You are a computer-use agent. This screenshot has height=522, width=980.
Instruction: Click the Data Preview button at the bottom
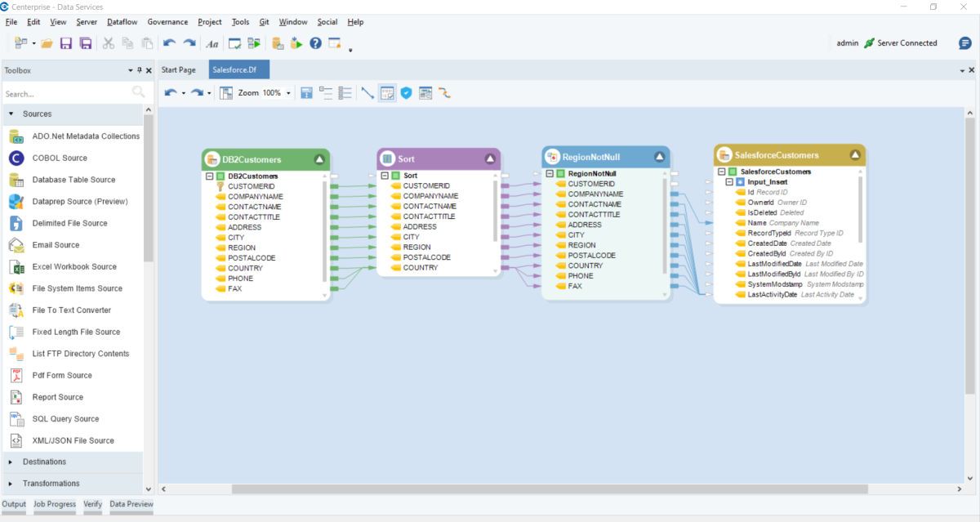coord(131,505)
